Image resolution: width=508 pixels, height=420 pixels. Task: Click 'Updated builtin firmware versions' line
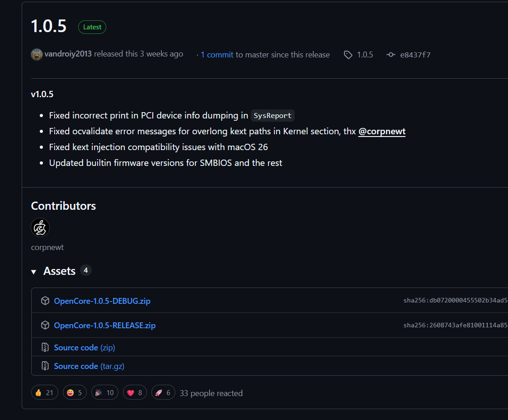pos(165,163)
